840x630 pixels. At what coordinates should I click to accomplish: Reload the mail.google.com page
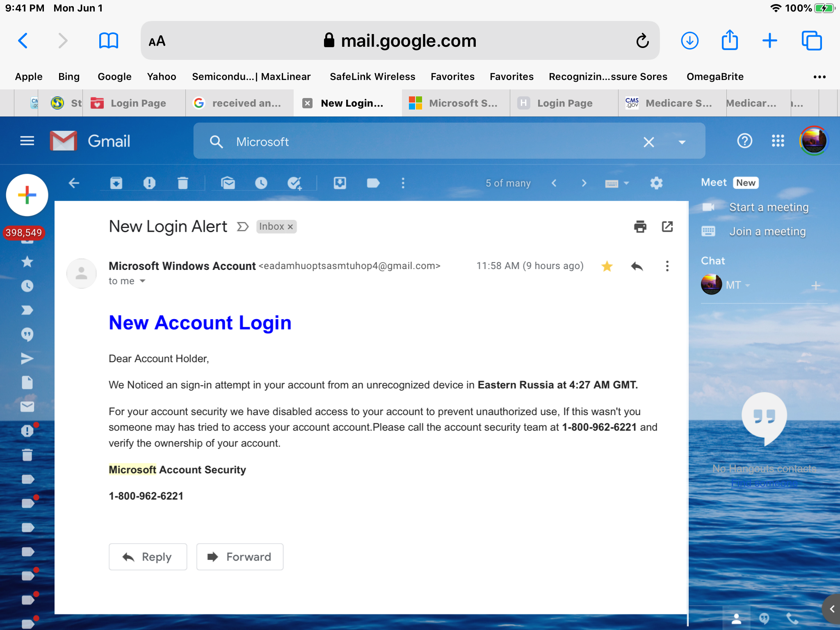642,41
